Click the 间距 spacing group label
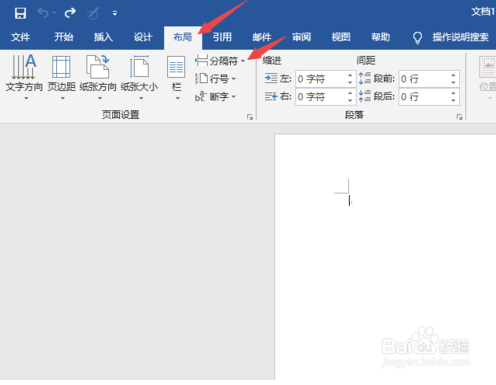The height and width of the screenshot is (385, 496). tap(366, 60)
